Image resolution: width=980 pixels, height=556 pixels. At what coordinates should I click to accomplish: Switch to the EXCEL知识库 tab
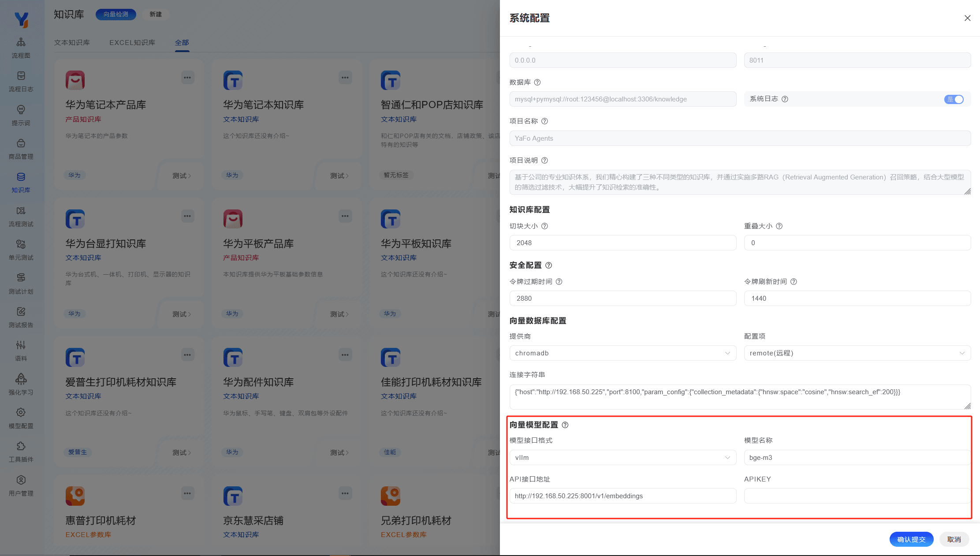click(132, 43)
